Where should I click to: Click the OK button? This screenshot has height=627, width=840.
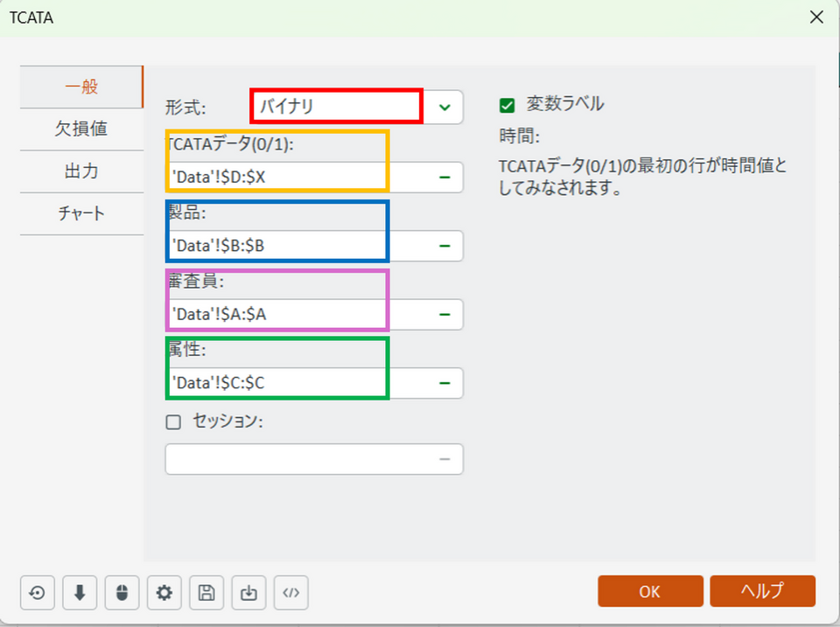[650, 591]
